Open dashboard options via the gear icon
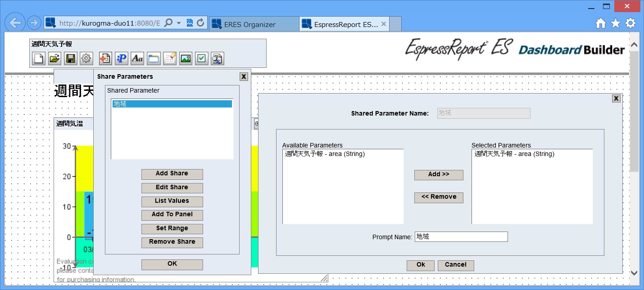644x290 pixels. coord(86,58)
